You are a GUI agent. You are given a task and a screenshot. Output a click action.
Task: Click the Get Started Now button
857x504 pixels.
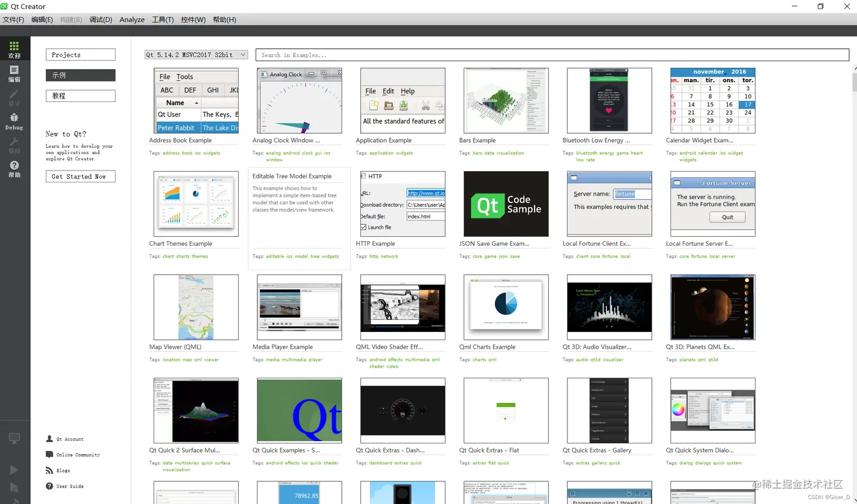(80, 177)
